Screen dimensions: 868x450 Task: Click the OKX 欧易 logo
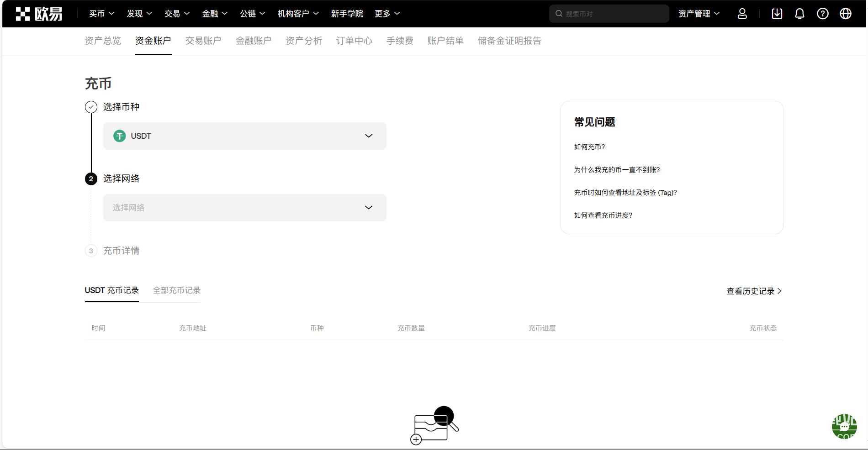(x=39, y=14)
